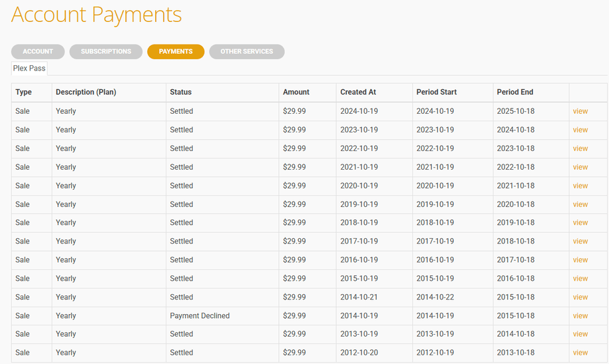This screenshot has width=609, height=364.
Task: View the payment created 2017-10-19
Action: (580, 242)
